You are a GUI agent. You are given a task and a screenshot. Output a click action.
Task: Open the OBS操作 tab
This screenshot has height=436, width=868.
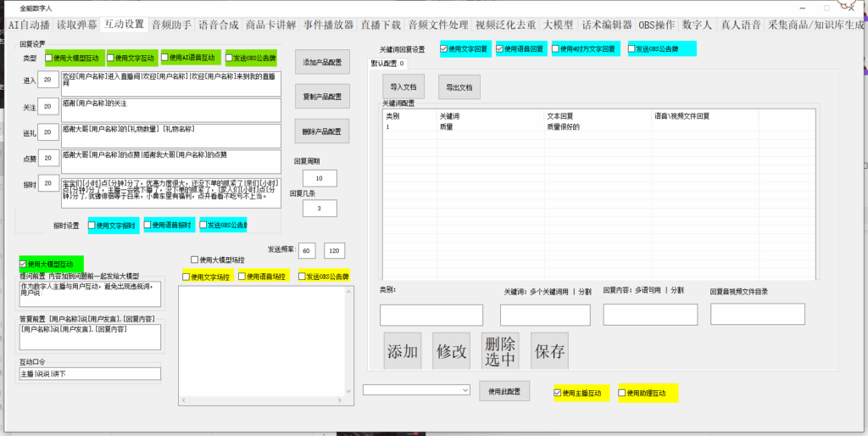[x=657, y=25]
